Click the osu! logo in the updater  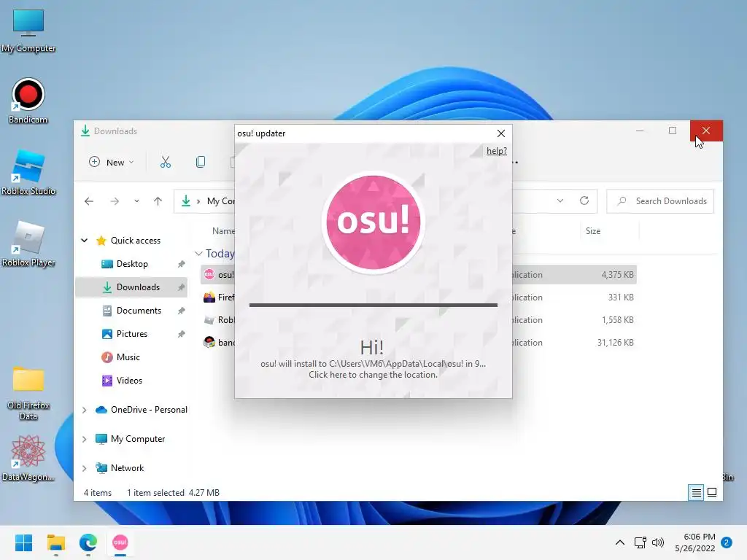(373, 222)
